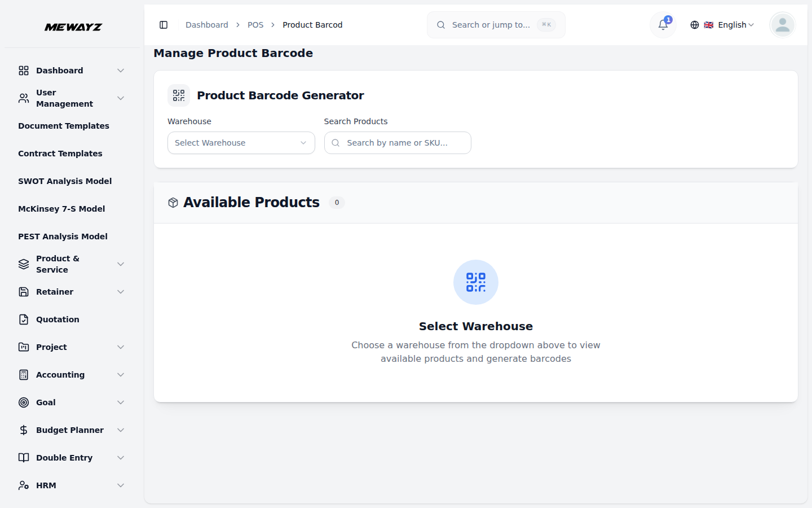Image resolution: width=812 pixels, height=508 pixels.
Task: Toggle the sidebar collapse icon
Action: (x=164, y=25)
